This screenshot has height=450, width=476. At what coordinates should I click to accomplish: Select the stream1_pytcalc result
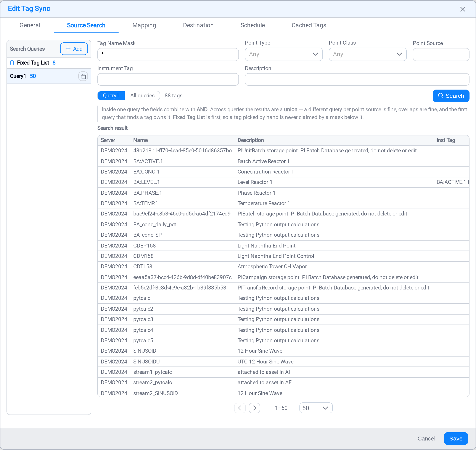click(x=283, y=372)
